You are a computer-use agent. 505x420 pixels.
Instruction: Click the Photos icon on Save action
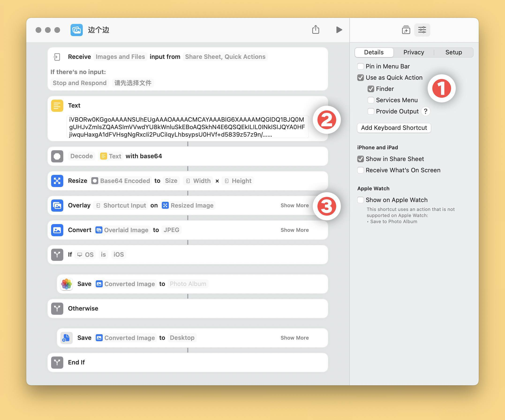(66, 284)
